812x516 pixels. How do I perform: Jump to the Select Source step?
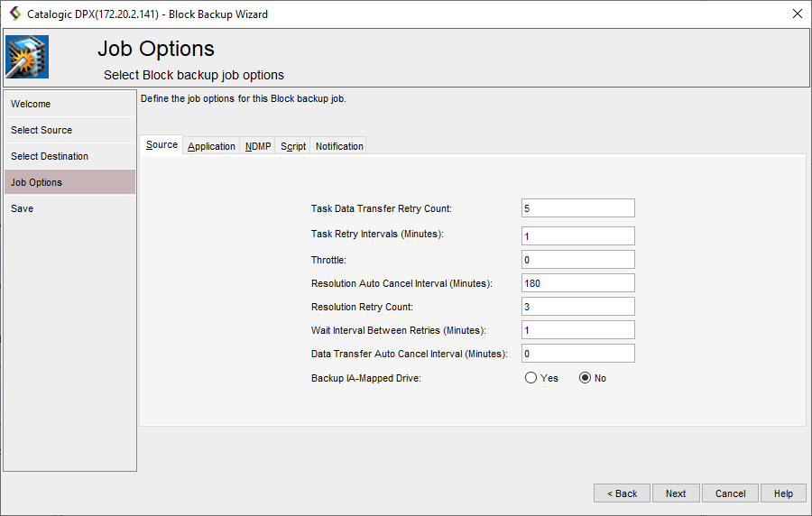pyautogui.click(x=69, y=130)
